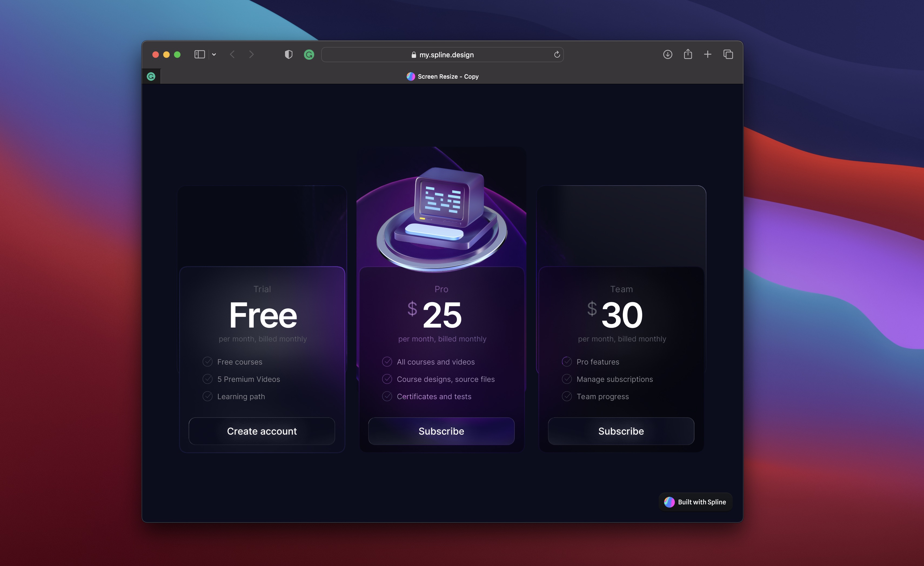Image resolution: width=924 pixels, height=566 pixels.
Task: Toggle the Team plan checkmark for Team progress
Action: click(x=566, y=396)
